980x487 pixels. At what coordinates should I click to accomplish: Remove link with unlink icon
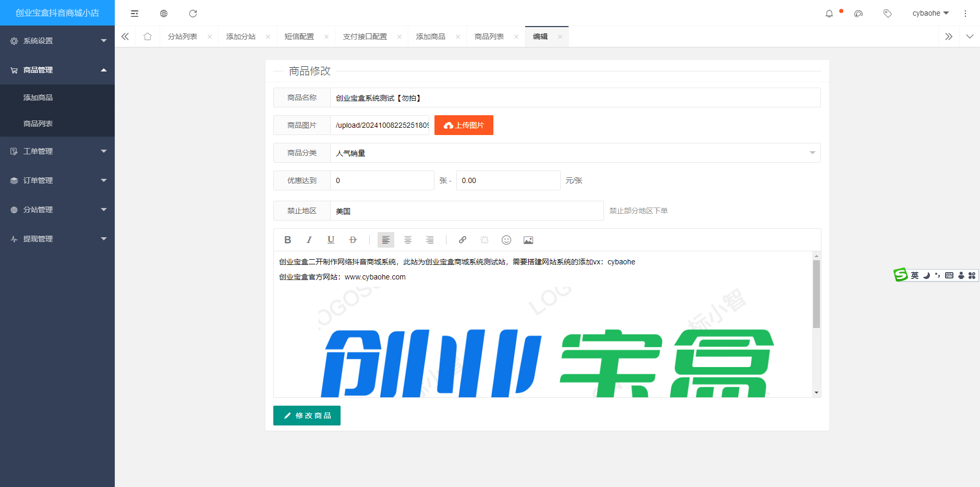click(x=485, y=240)
